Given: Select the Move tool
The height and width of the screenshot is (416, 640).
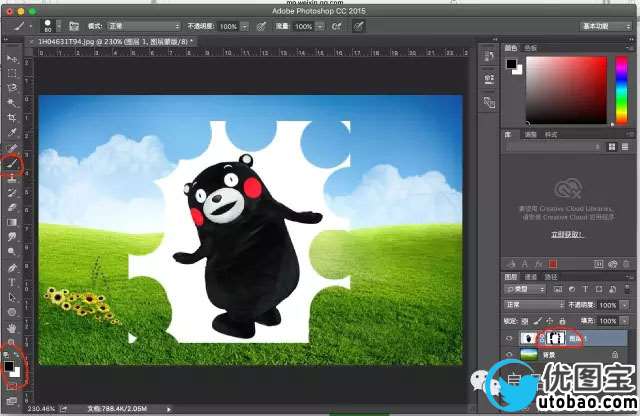Looking at the screenshot, I should [12, 59].
